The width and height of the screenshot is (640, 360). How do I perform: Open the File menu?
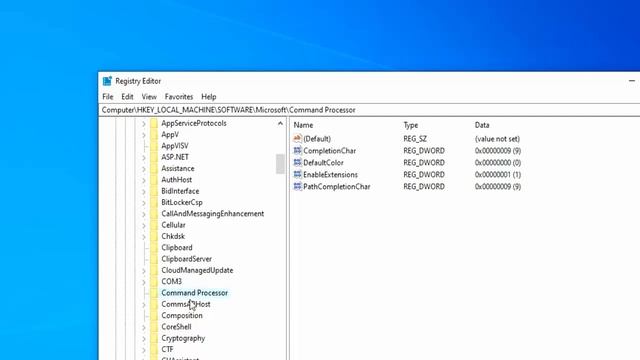[x=108, y=97]
